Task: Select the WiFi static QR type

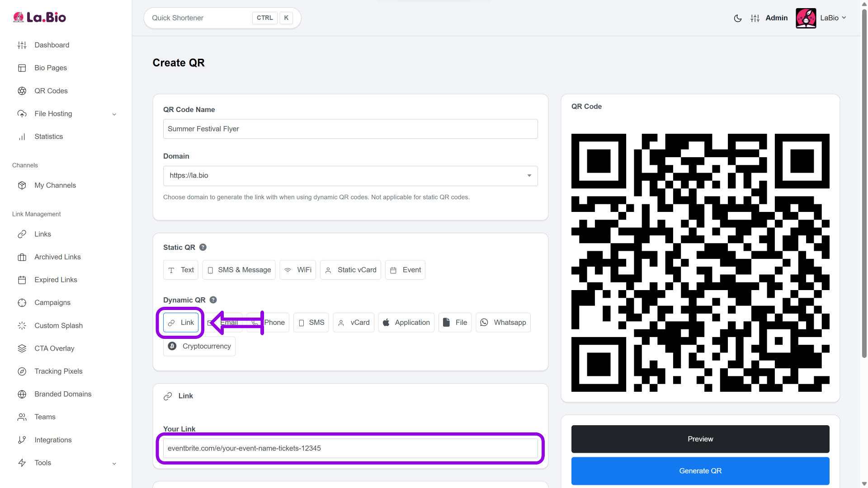Action: pos(298,270)
